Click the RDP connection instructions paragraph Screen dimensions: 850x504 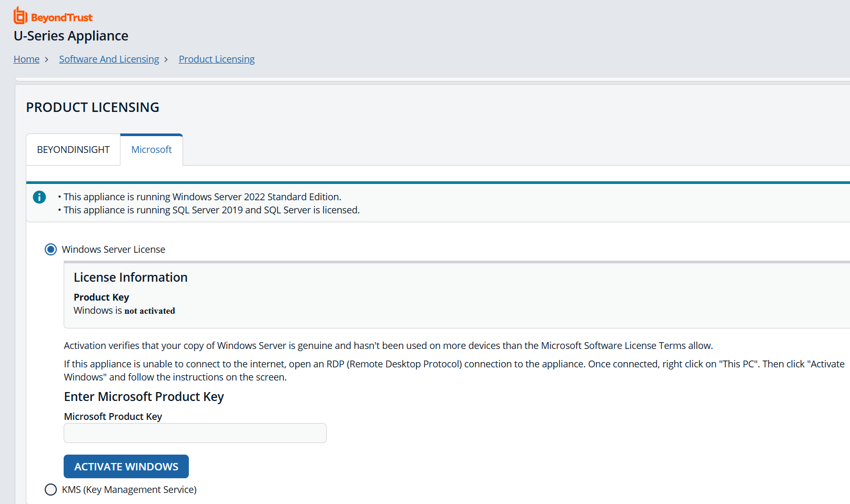tap(454, 371)
